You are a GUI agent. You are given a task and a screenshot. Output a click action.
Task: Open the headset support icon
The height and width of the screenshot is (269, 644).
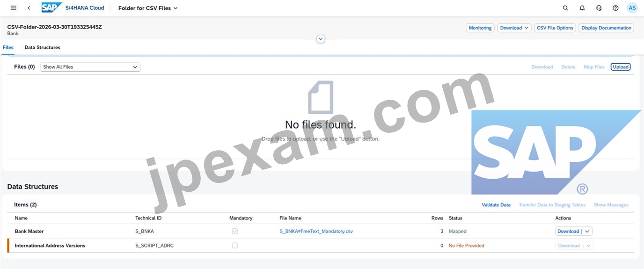point(599,8)
